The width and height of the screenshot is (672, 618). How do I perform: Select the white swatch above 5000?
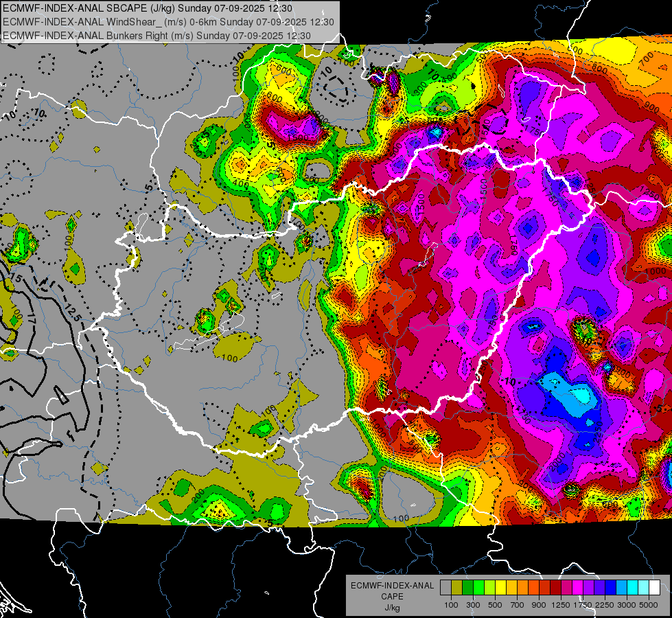click(x=655, y=588)
